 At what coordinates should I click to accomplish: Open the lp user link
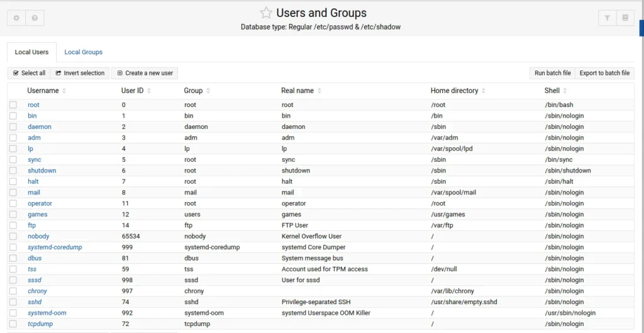pyautogui.click(x=30, y=149)
